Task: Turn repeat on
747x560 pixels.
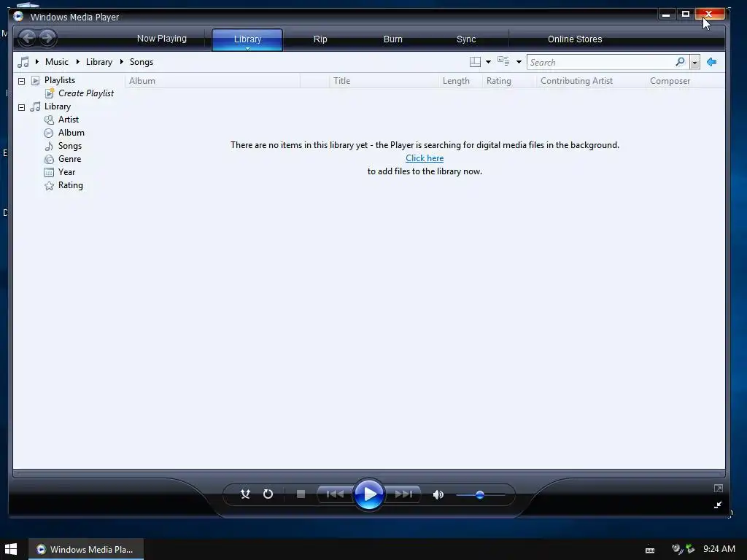Action: point(268,494)
